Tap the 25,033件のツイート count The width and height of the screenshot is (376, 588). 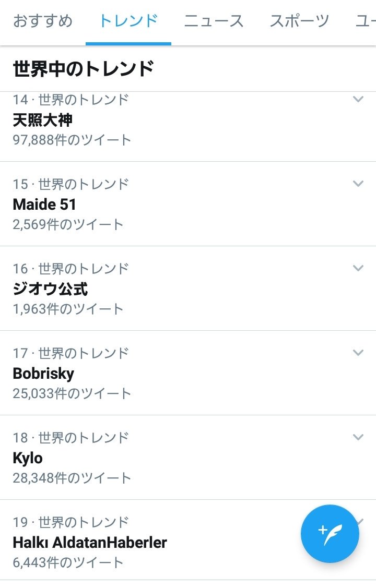(72, 393)
